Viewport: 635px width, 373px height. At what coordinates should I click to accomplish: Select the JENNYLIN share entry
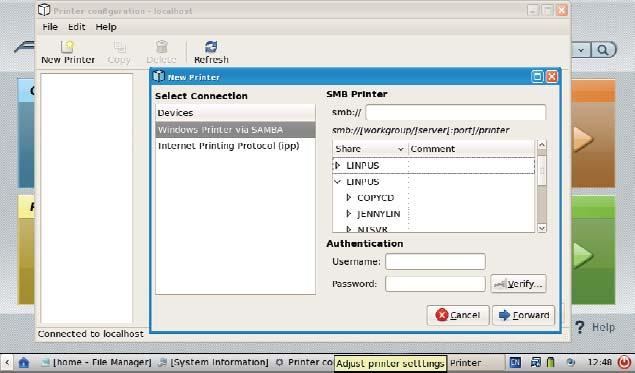(379, 214)
